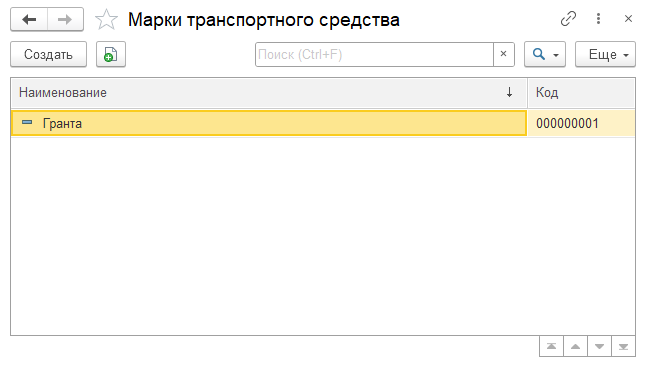Move up one row in list
Screen dimensions: 655x366
575,346
